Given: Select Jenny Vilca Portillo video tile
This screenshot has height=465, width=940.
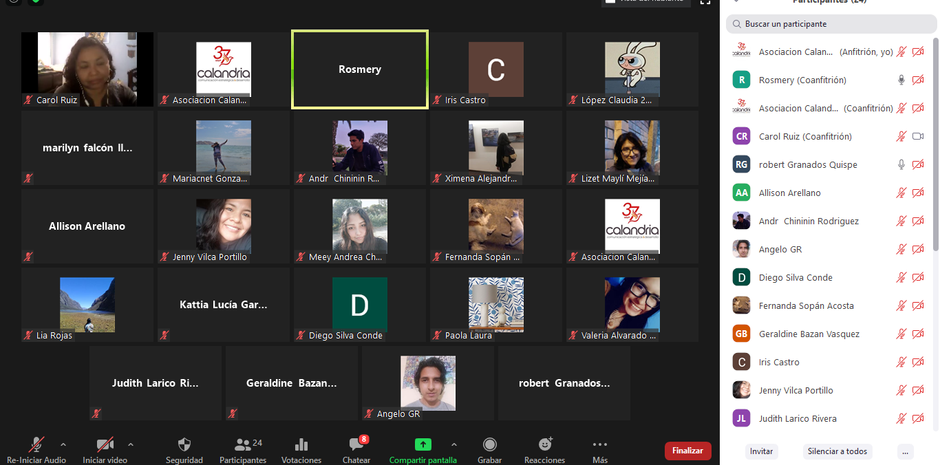Looking at the screenshot, I should point(224,227).
